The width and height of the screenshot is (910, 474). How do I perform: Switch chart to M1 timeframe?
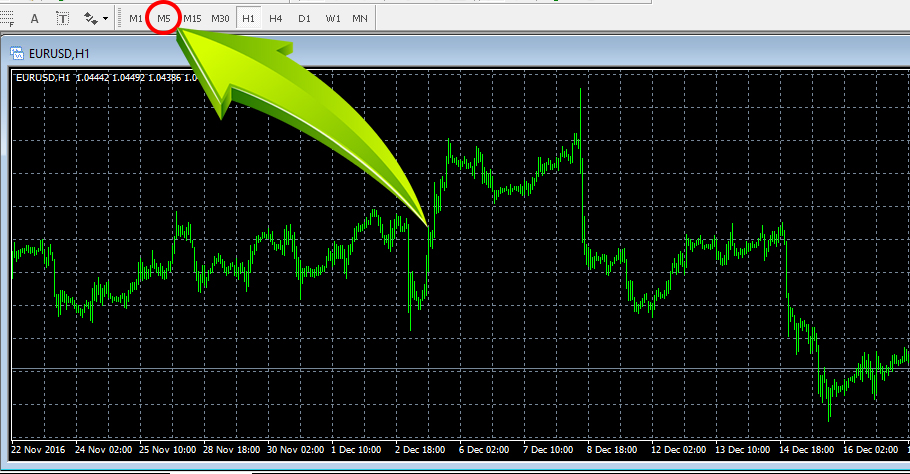coord(136,19)
